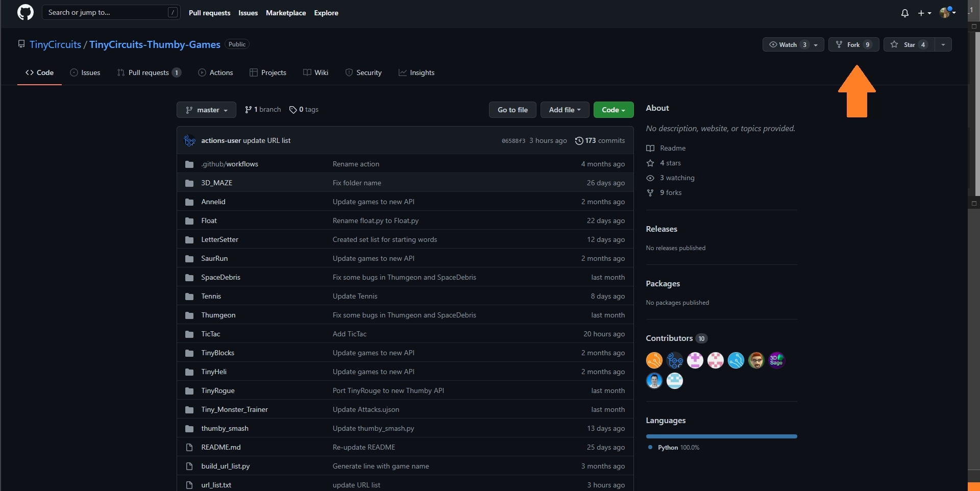
Task: Click the README.md file icon
Action: (189, 448)
